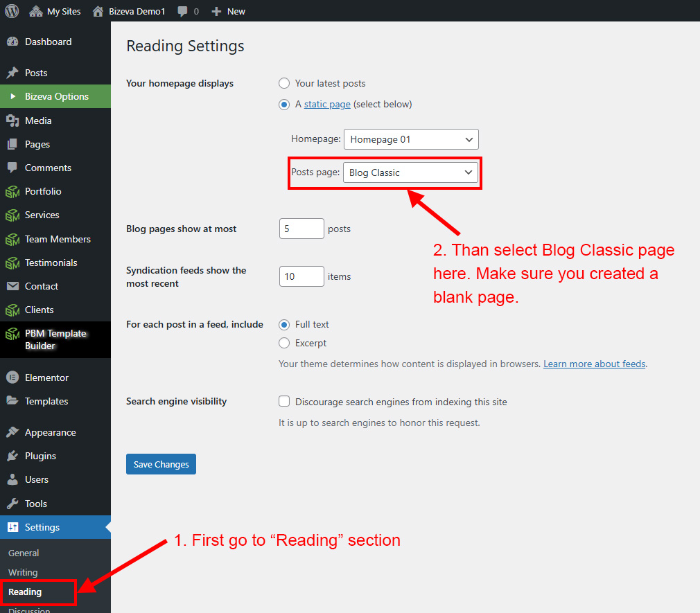This screenshot has width=700, height=613.
Task: Click the Elementor icon in sidebar
Action: tap(12, 377)
